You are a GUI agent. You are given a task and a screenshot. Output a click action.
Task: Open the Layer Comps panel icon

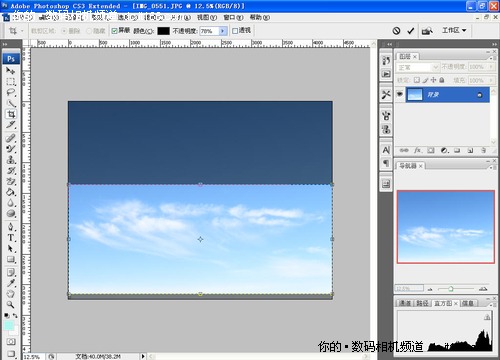[386, 184]
